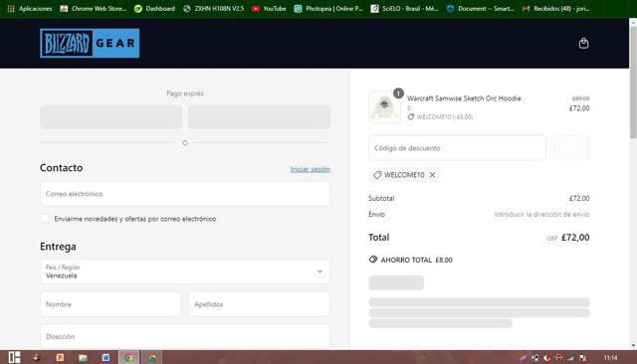
Task: Open the shopping bag cart icon
Action: pyautogui.click(x=583, y=43)
